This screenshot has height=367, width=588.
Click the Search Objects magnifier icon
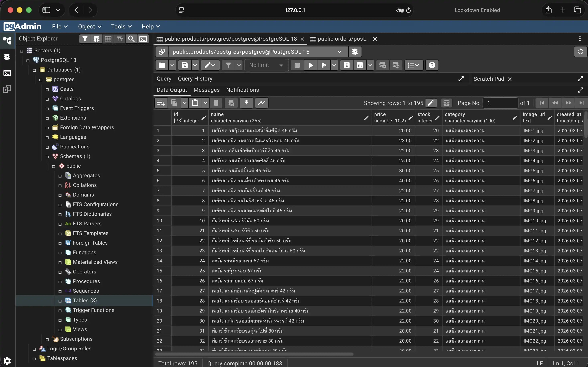point(131,39)
